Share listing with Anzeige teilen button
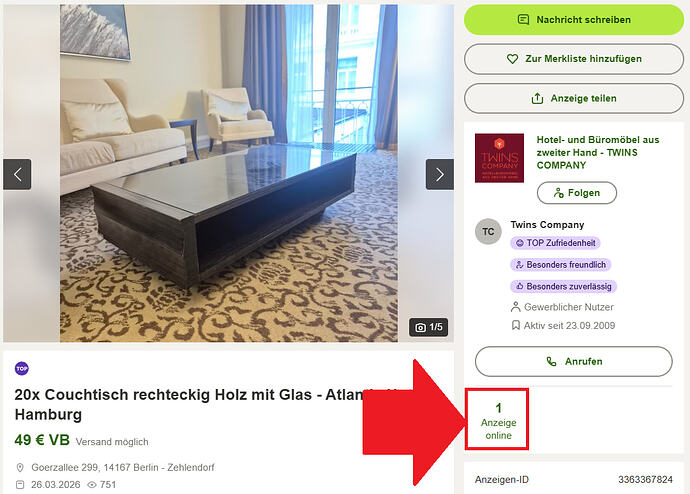The image size is (690, 494). [x=574, y=99]
